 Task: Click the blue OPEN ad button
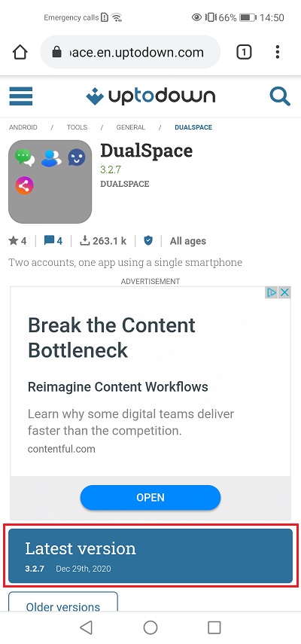(x=150, y=497)
